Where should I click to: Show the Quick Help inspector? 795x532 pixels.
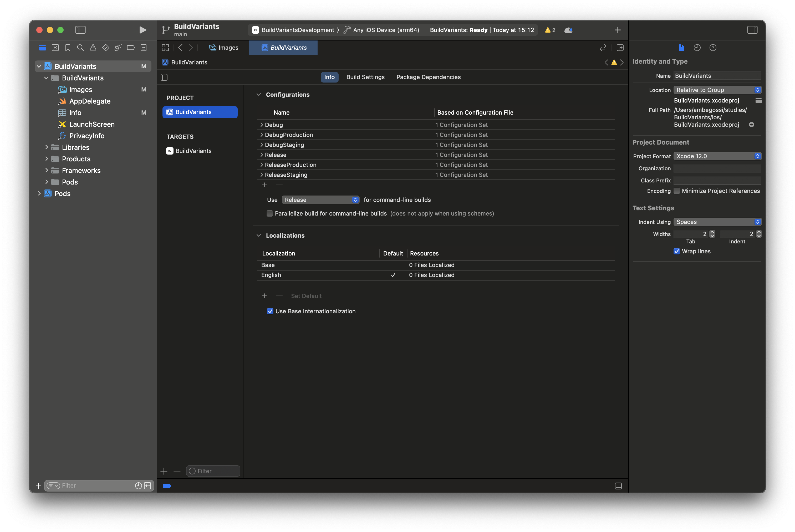coord(713,48)
